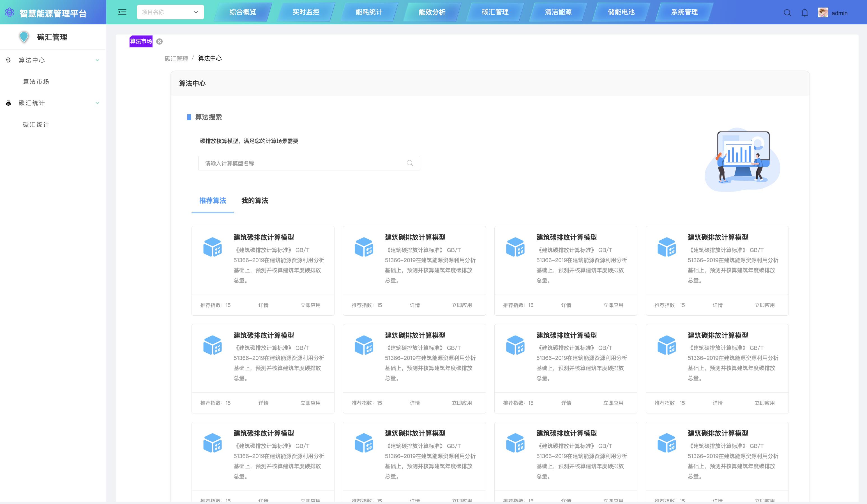Collapse the 碳汇统计 sidebar section

[97, 103]
